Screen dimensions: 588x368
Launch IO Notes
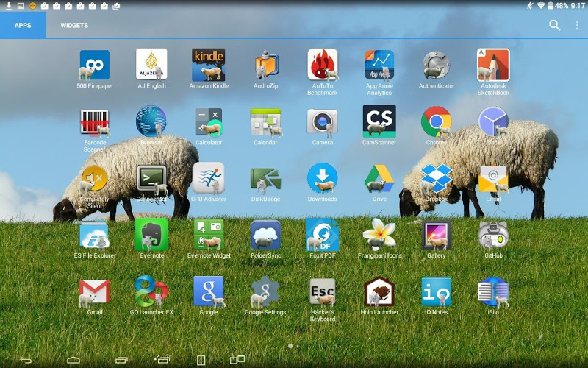pyautogui.click(x=436, y=291)
